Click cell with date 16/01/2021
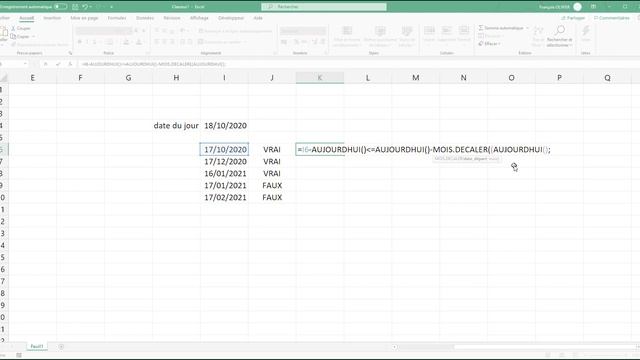The width and height of the screenshot is (640, 360). click(x=224, y=173)
